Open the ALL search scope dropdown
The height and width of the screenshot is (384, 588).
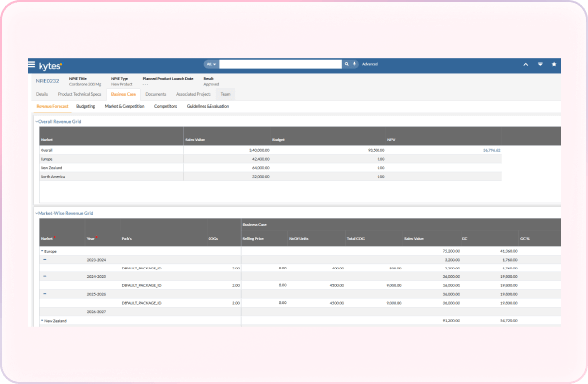coord(211,64)
